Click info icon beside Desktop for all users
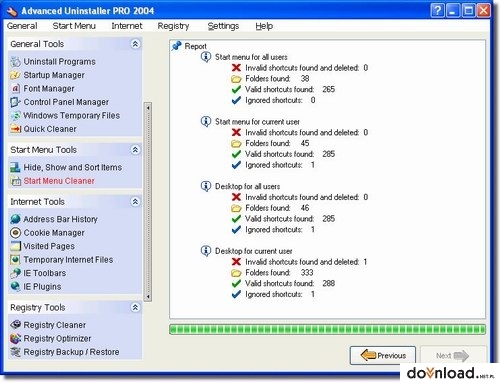This screenshot has height=382, width=500. coord(206,186)
